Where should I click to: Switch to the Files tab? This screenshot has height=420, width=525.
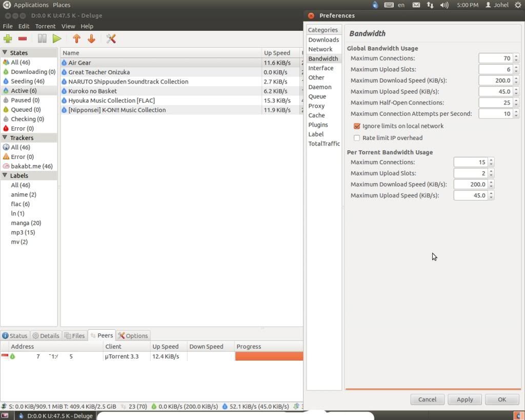tap(74, 336)
